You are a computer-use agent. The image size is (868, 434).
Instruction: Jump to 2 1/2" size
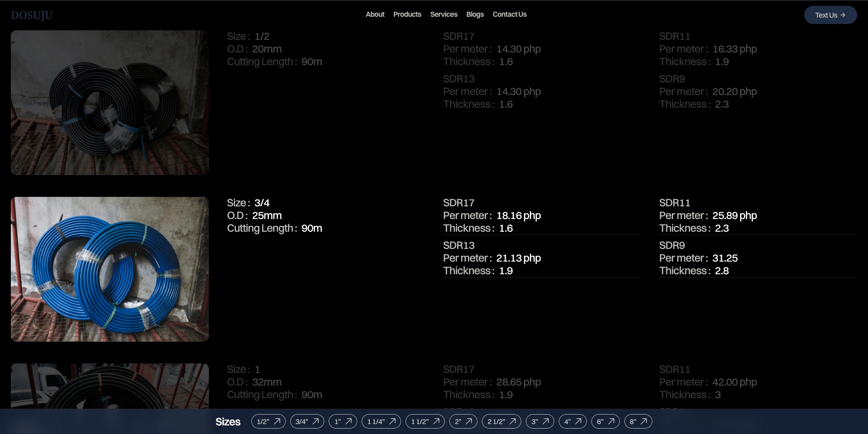pos(501,421)
